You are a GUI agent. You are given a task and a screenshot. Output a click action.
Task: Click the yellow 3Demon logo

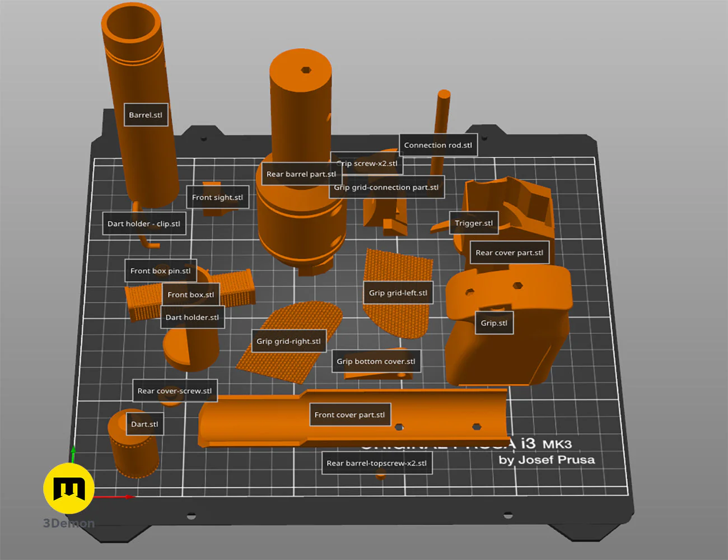pos(69,488)
